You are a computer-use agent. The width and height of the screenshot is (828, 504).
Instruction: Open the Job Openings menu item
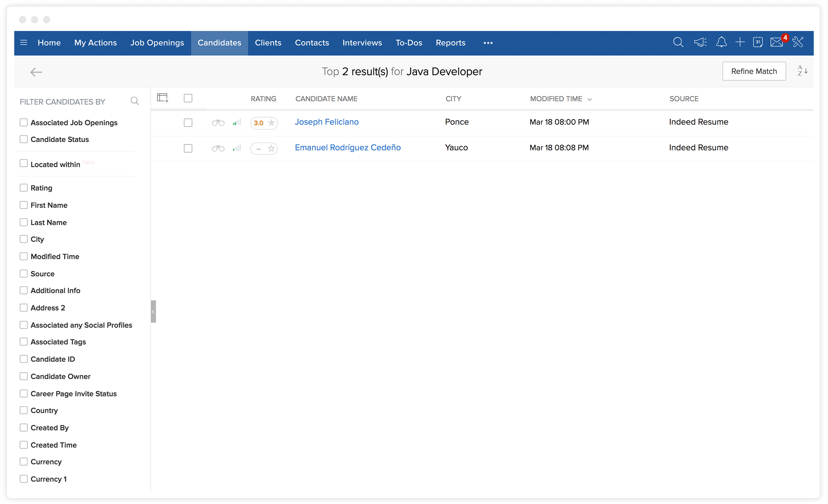tap(157, 43)
